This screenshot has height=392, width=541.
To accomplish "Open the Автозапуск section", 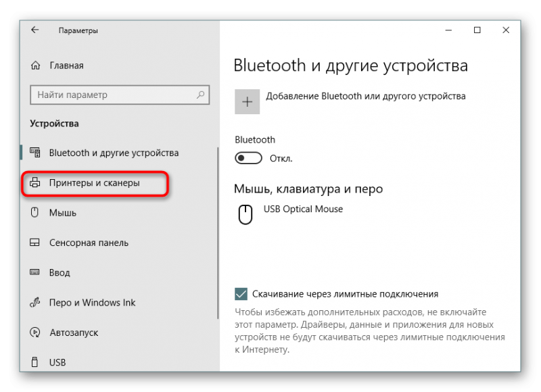I will [74, 333].
